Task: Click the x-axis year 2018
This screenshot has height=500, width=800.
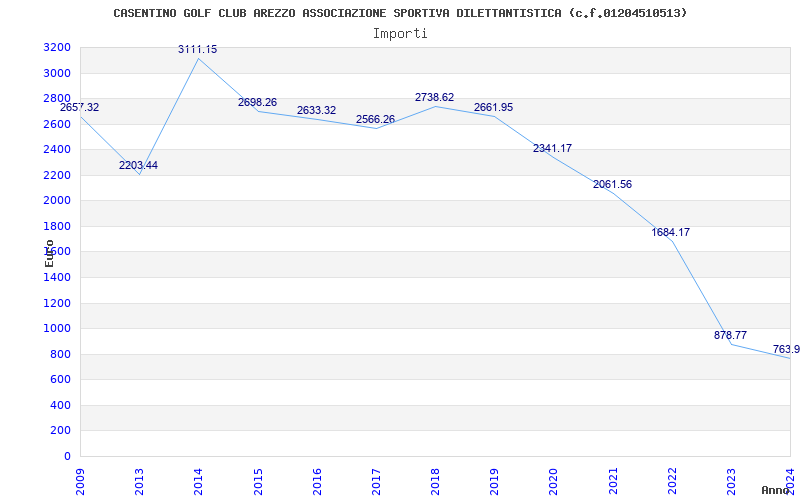Action: (435, 482)
